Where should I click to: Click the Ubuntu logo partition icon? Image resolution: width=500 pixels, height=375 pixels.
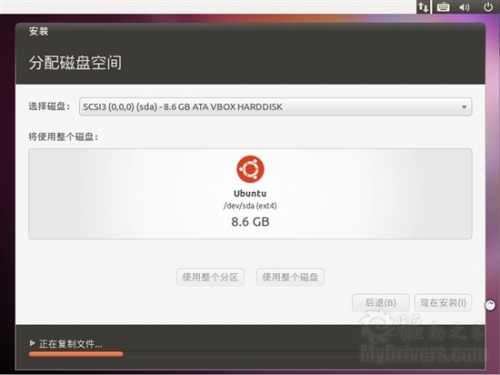click(250, 169)
